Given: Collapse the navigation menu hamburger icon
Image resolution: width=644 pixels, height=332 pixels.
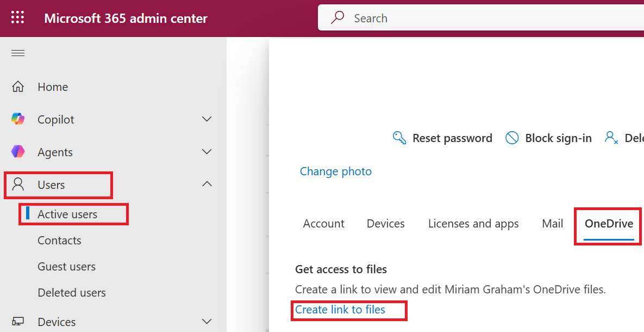Looking at the screenshot, I should pos(18,53).
